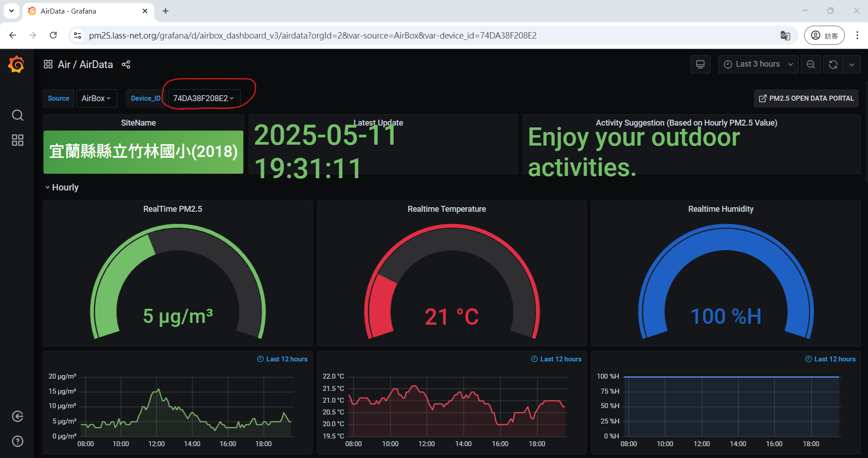Open the PM2.5 OPEN DATA PORTAL link
This screenshot has height=458, width=868.
(x=806, y=98)
